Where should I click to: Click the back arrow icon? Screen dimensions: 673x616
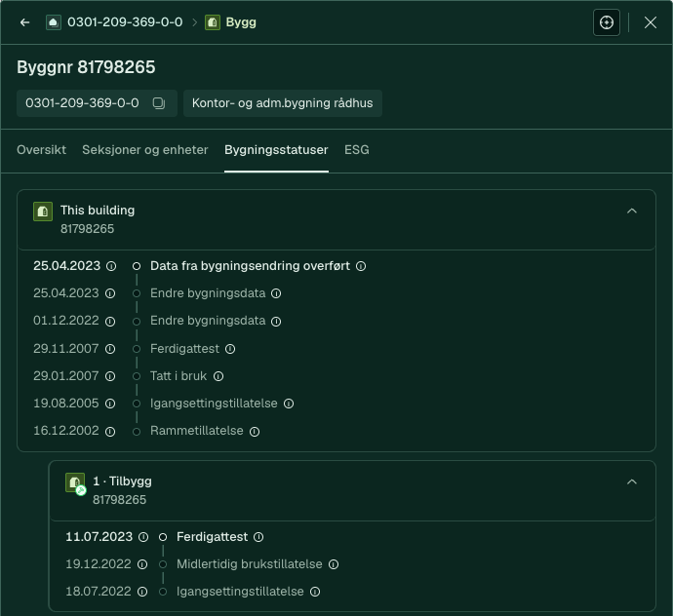coord(25,22)
